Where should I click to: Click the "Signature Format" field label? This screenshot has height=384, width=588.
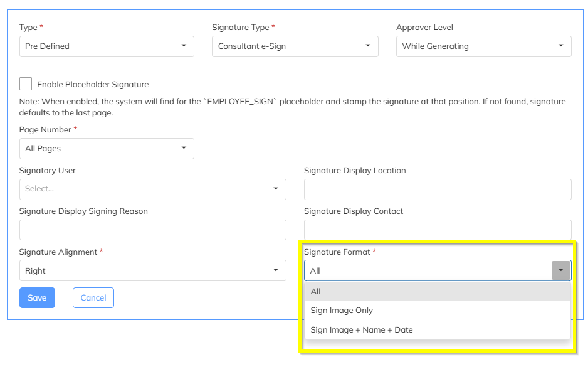coord(337,252)
